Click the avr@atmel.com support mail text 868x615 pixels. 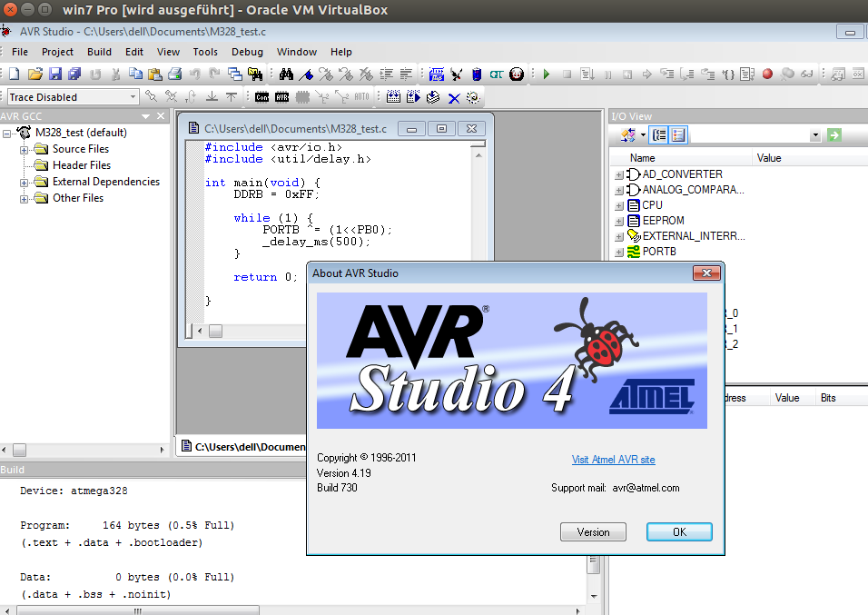646,488
